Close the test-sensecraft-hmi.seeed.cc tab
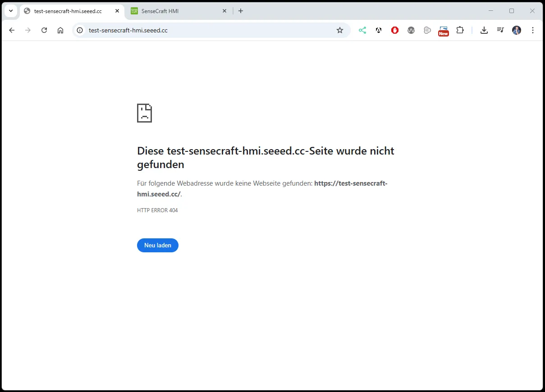545x392 pixels. click(117, 11)
